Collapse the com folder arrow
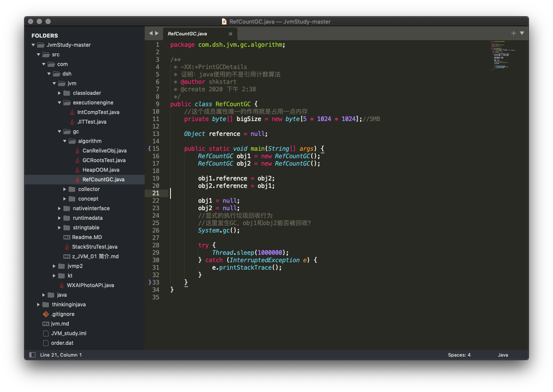The image size is (553, 392). click(x=44, y=64)
